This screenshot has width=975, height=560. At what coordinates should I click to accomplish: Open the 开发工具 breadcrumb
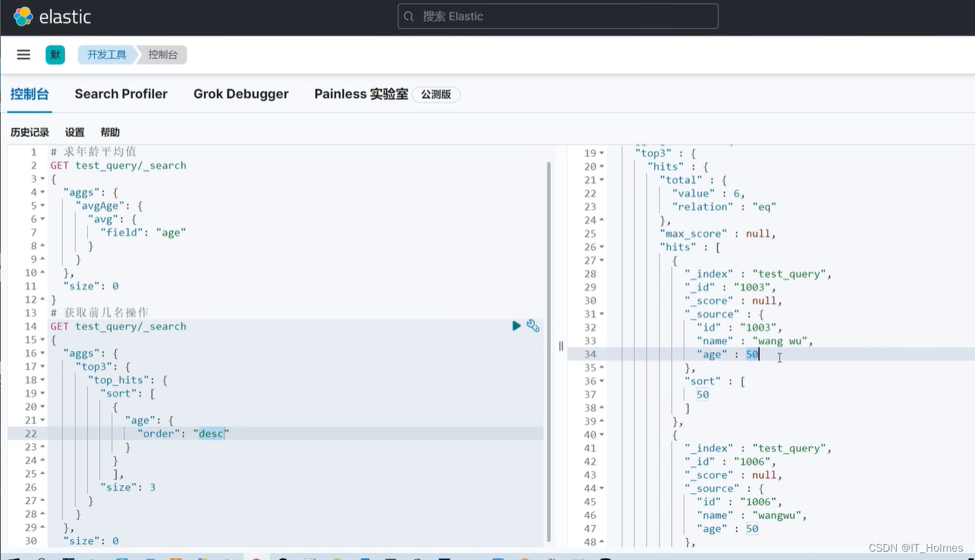107,55
